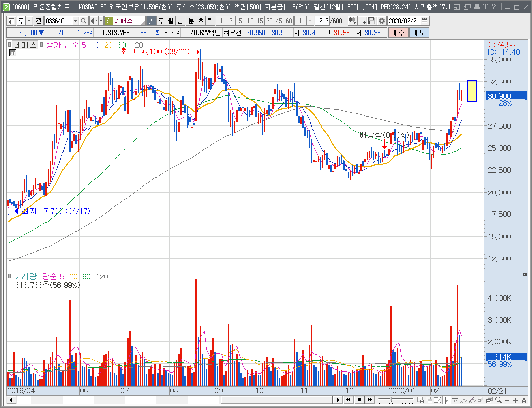The height and width of the screenshot is (408, 532).
Task: Click the T font size icon in title bar
Action: pyautogui.click(x=486, y=7)
